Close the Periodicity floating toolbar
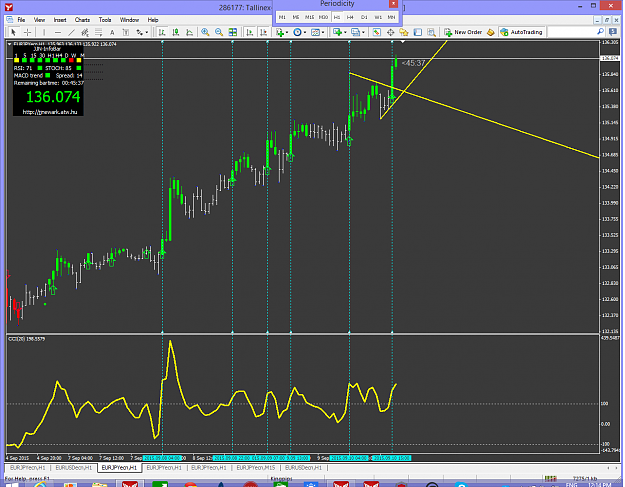 [x=393, y=4]
